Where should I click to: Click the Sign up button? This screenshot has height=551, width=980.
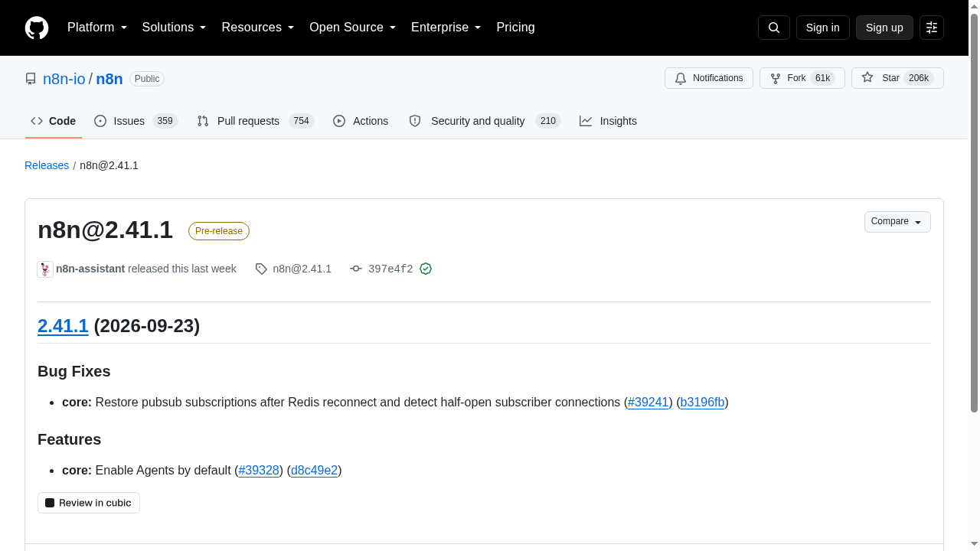(x=884, y=28)
